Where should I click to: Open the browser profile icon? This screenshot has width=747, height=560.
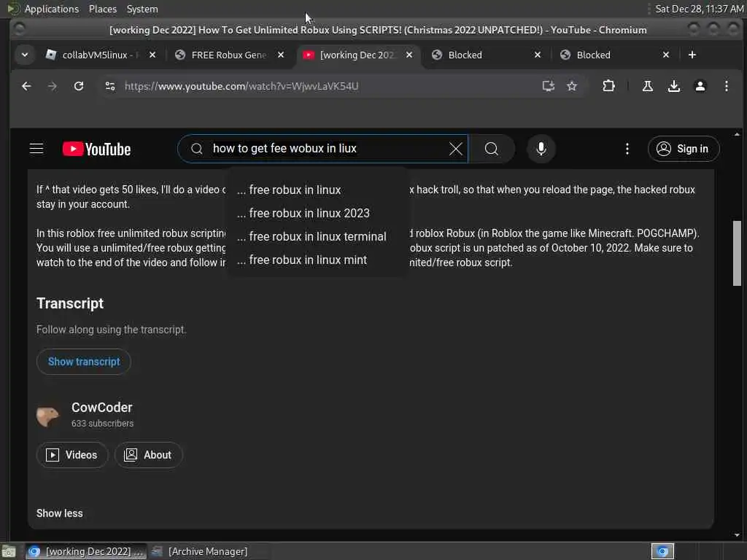700,86
